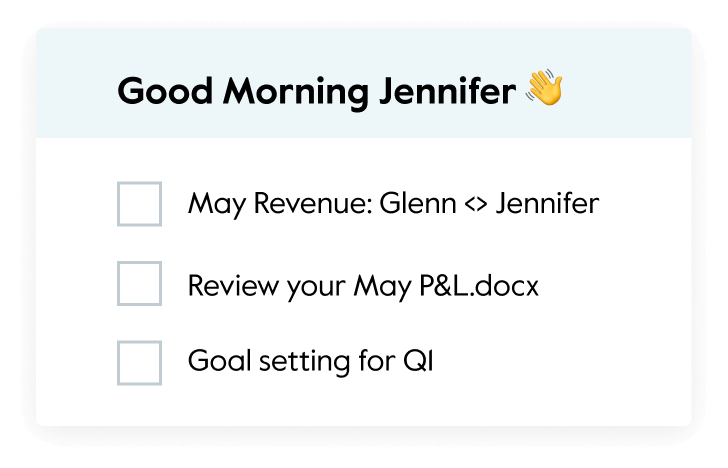Image resolution: width=728 pixels, height=468 pixels.
Task: Click the word Morning in the header
Action: [296, 92]
